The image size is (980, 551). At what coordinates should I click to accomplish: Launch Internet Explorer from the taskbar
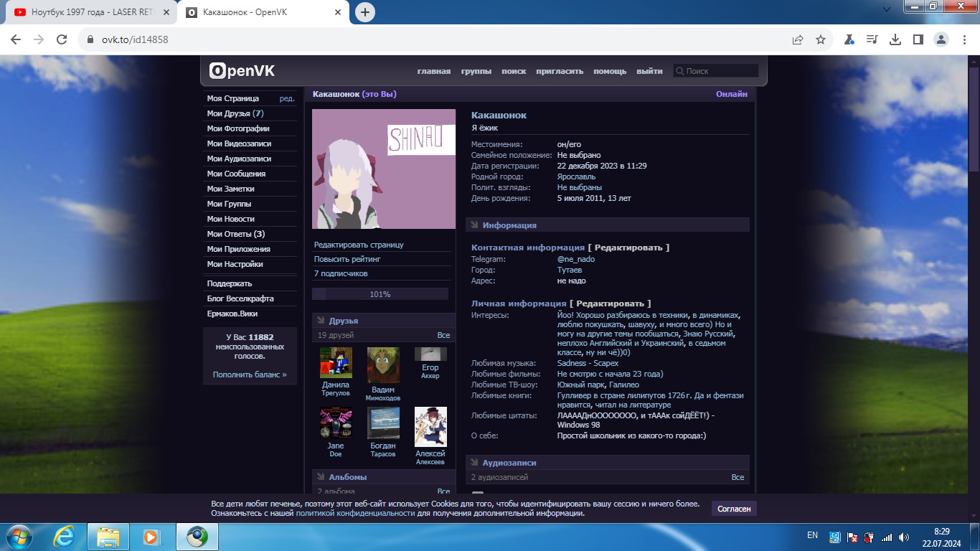(64, 536)
